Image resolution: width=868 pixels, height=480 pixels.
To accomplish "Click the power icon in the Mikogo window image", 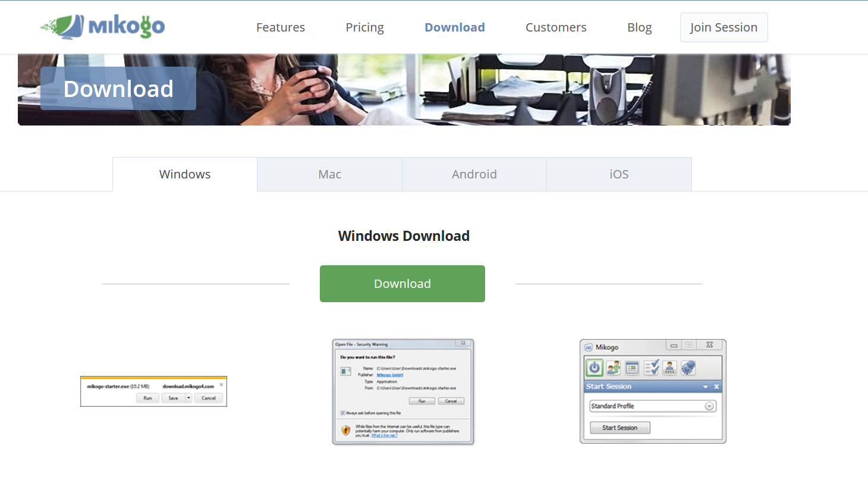I will click(595, 368).
